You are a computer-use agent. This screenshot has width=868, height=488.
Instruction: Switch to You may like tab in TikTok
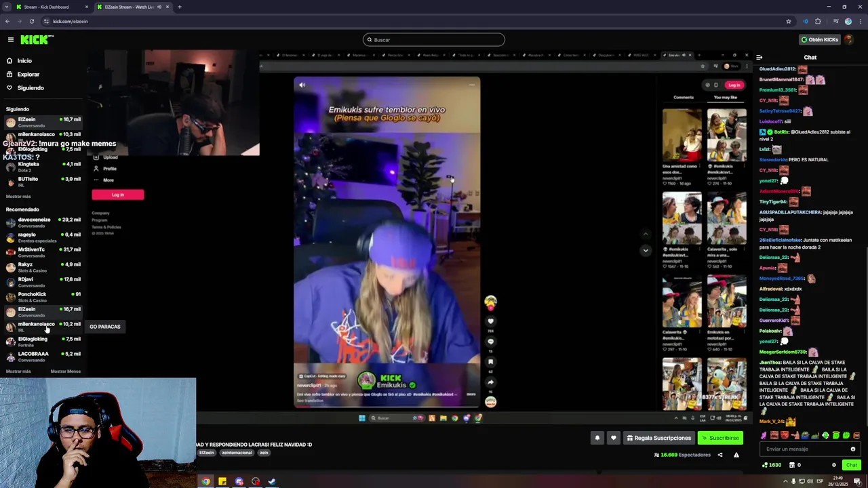click(x=726, y=98)
